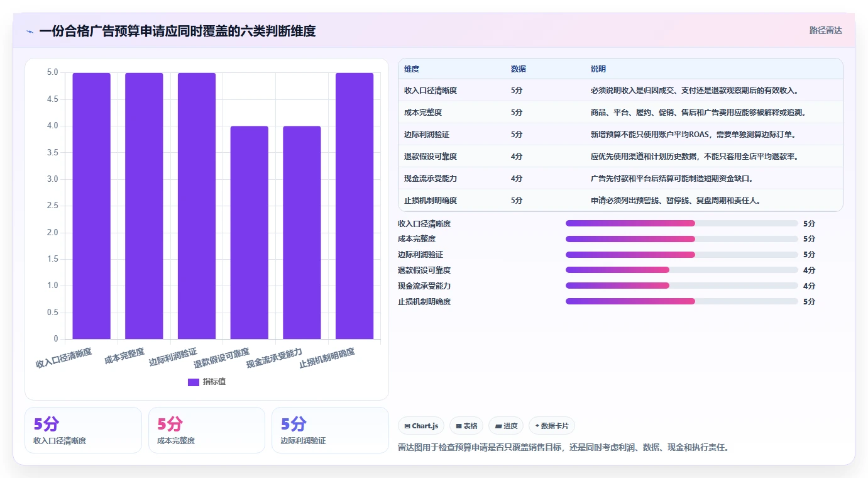Click the 成本完整度 bar in chart
Image resolution: width=868 pixels, height=478 pixels.
click(x=144, y=206)
